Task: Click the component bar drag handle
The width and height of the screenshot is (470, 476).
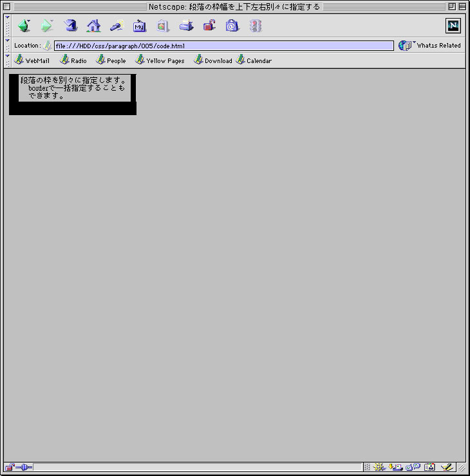Action: pyautogui.click(x=367, y=467)
